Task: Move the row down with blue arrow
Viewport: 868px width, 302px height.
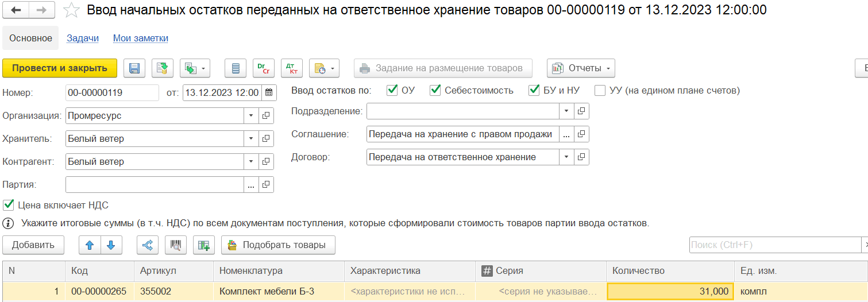Action: 111,245
